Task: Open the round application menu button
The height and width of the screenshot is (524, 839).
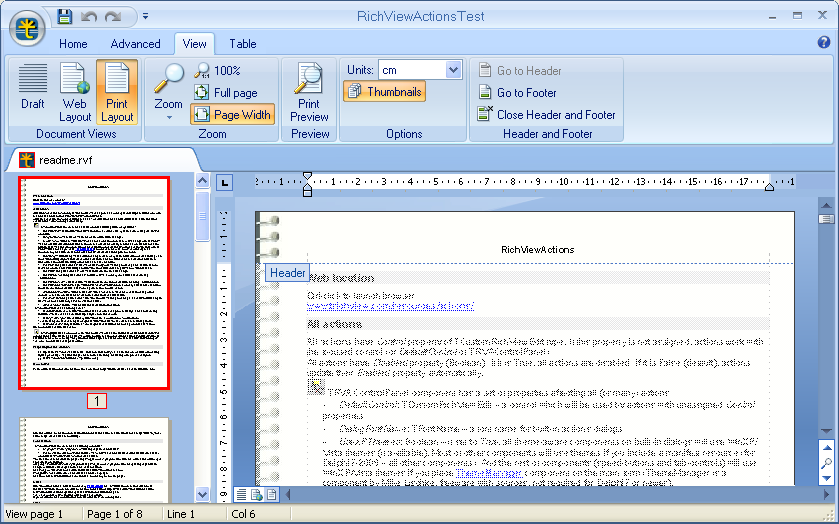Action: (x=27, y=29)
